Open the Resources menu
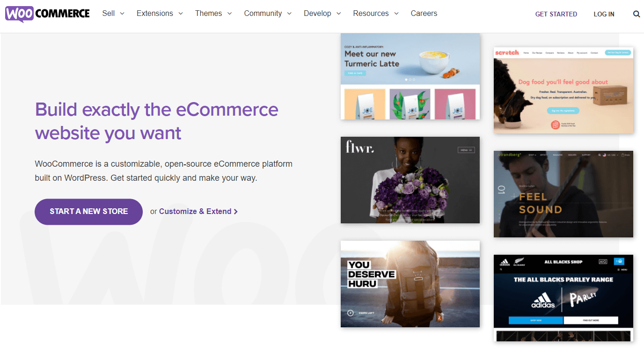Viewport: 644px width, 354px height. pos(371,13)
